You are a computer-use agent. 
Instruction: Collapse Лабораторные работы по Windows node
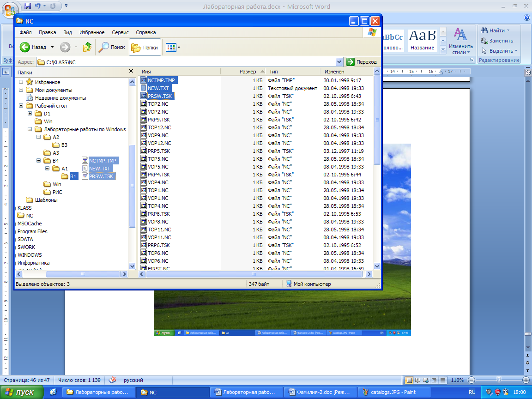click(30, 129)
